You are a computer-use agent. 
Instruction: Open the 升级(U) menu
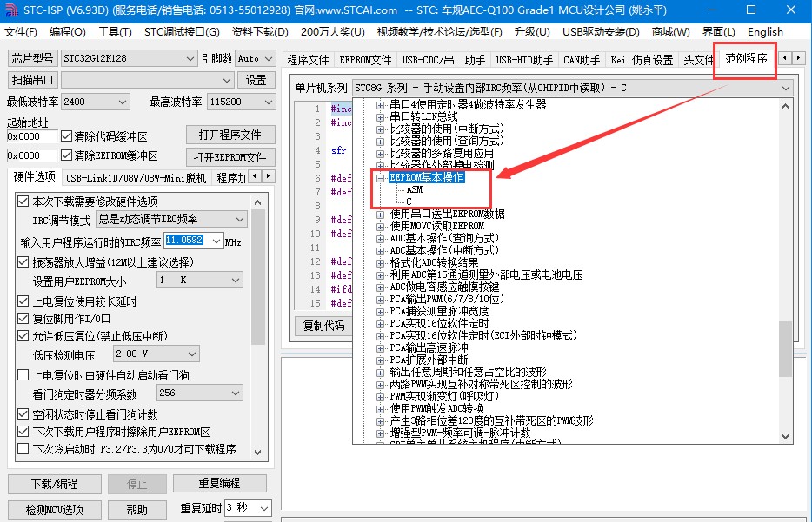pos(532,32)
